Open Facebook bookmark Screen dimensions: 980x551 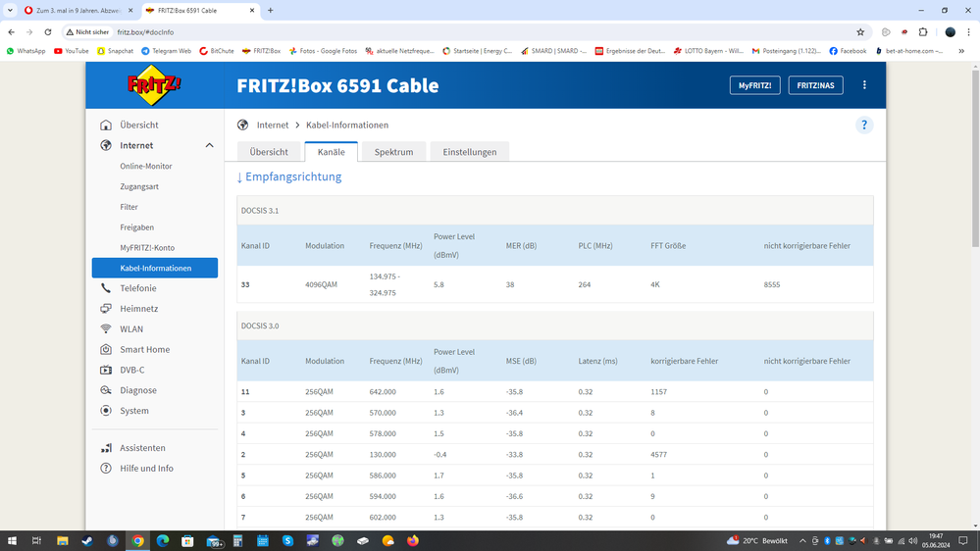849,51
